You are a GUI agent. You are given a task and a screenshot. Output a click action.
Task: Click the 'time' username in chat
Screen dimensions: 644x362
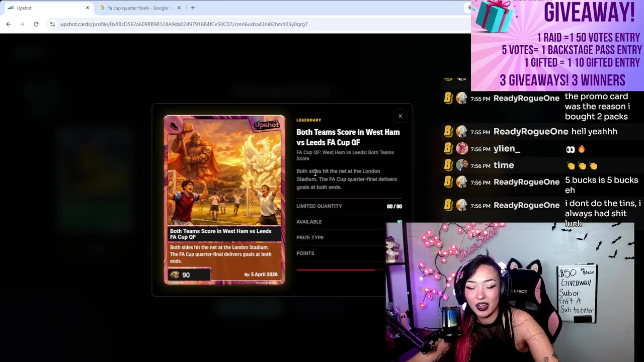click(x=504, y=165)
